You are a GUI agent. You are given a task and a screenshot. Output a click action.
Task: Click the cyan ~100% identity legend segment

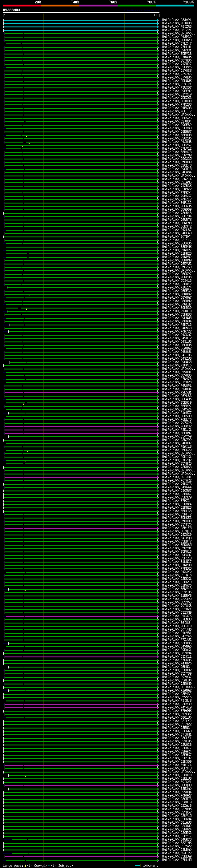(175, 6)
